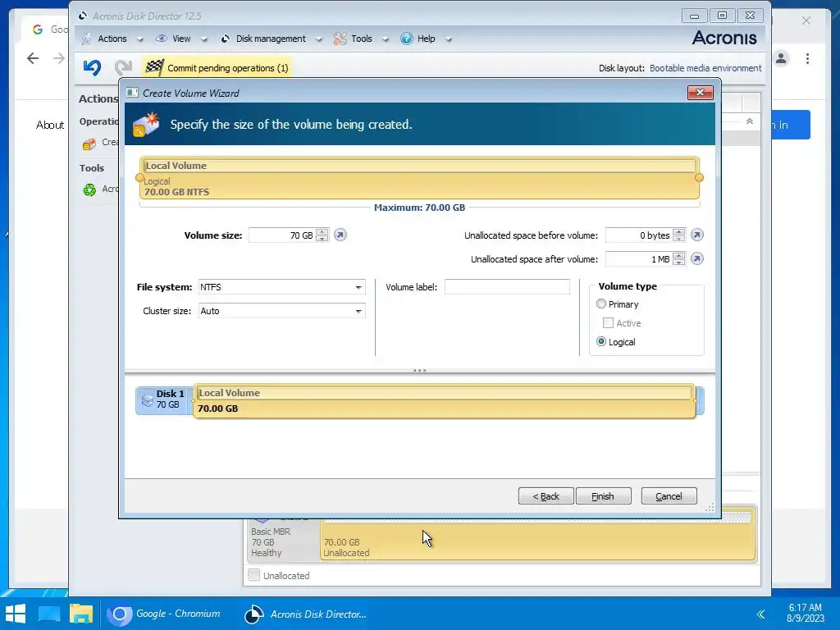The width and height of the screenshot is (840, 630).
Task: Click the Volume label input field
Action: coord(507,287)
